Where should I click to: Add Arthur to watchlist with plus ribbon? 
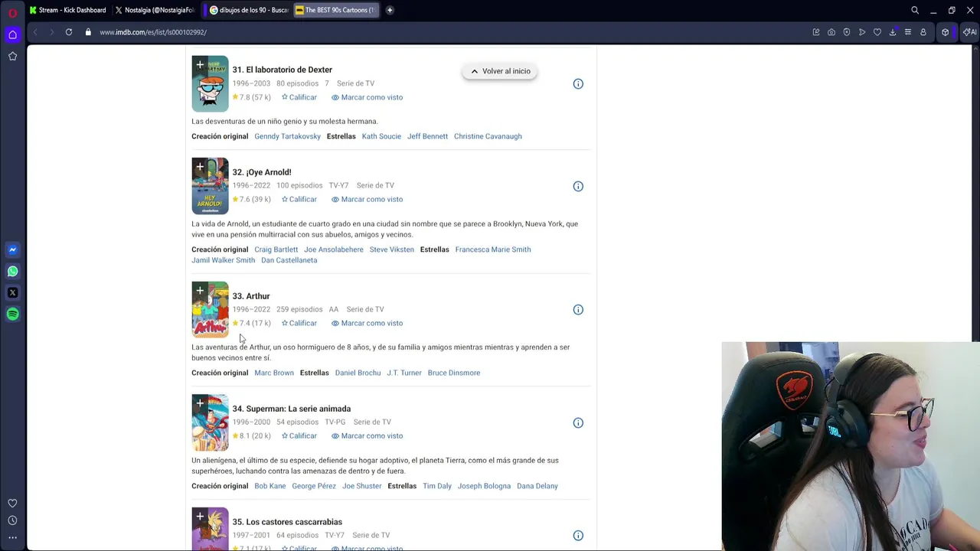200,291
